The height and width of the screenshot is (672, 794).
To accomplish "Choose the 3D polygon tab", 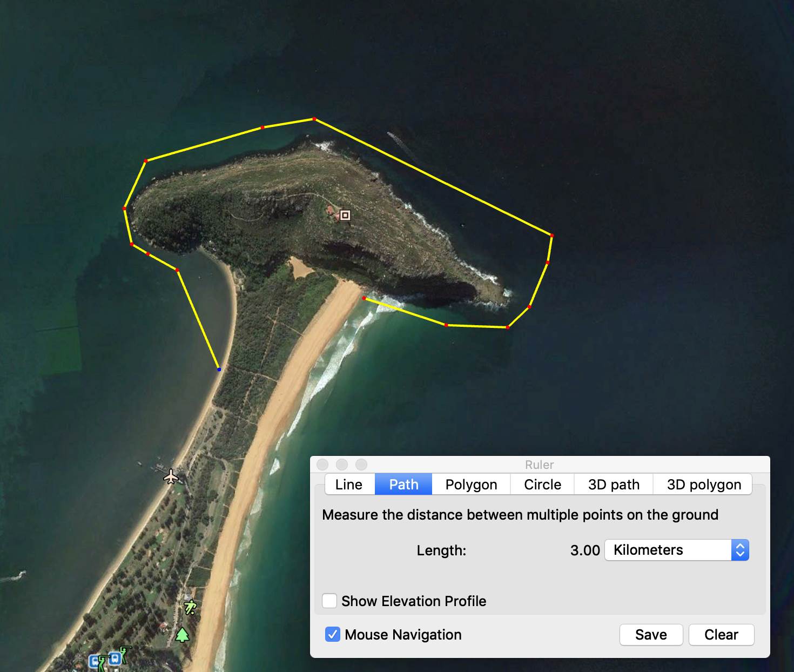I will coord(703,485).
